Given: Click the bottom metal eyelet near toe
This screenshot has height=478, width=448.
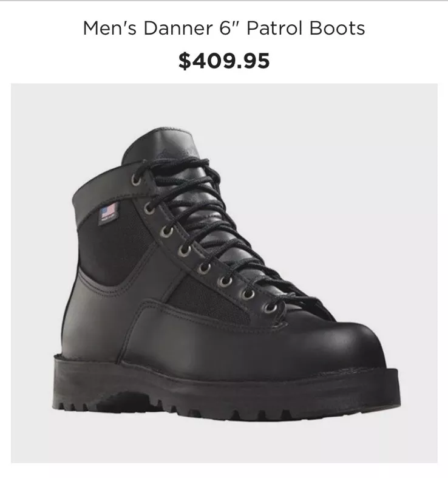Looking at the screenshot, I should point(270,307).
